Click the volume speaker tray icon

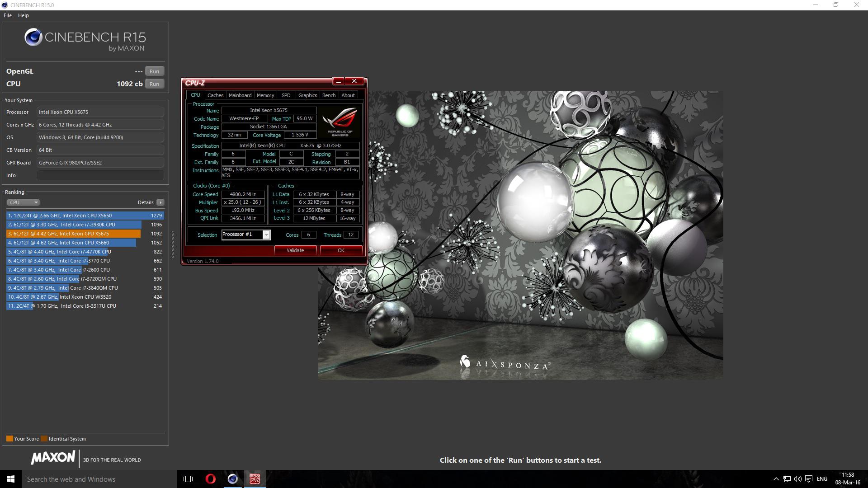point(797,479)
